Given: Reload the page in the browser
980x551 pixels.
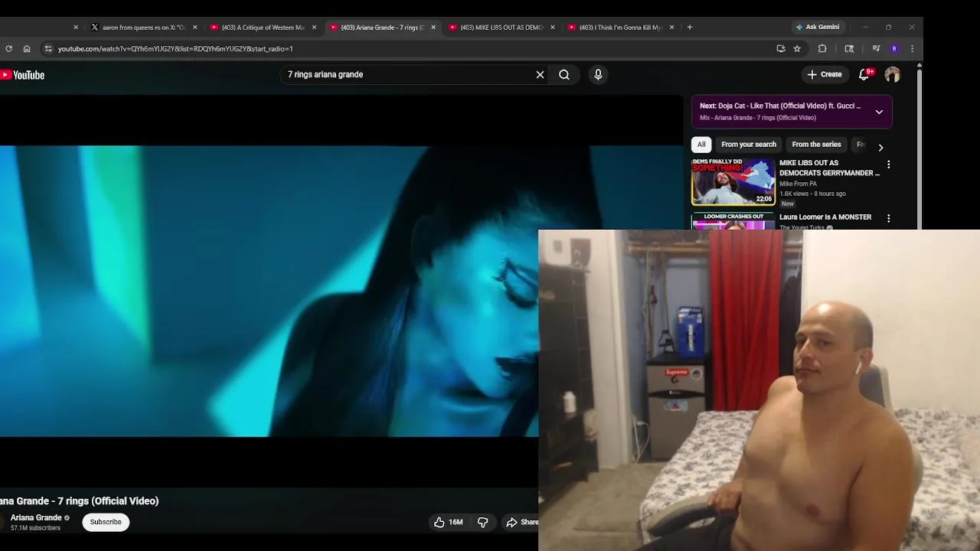Looking at the screenshot, I should 8,48.
